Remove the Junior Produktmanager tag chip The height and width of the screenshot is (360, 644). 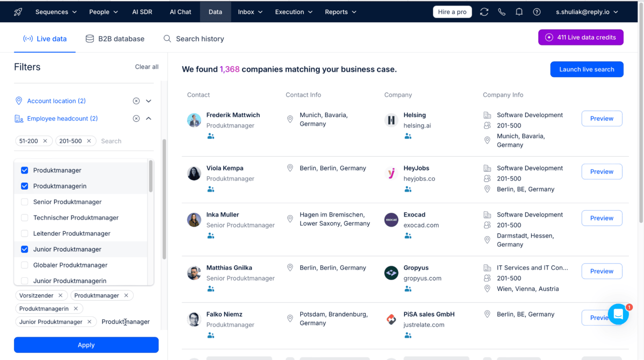(x=89, y=322)
